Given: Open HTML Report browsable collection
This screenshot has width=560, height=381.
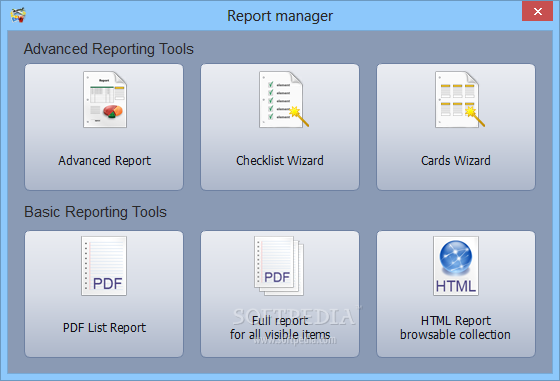Looking at the screenshot, I should tap(456, 294).
